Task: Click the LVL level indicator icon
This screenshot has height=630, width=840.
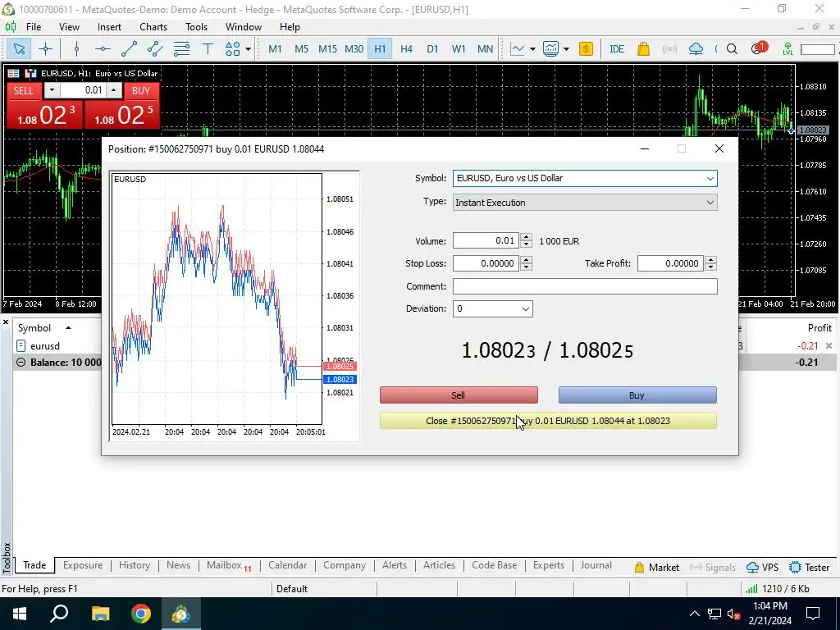Action: [787, 49]
